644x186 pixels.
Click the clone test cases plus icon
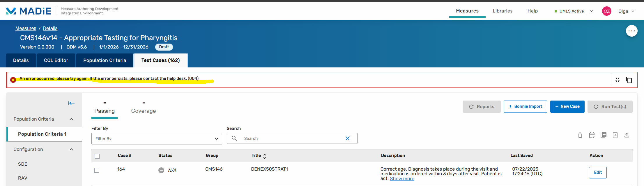[x=604, y=135]
